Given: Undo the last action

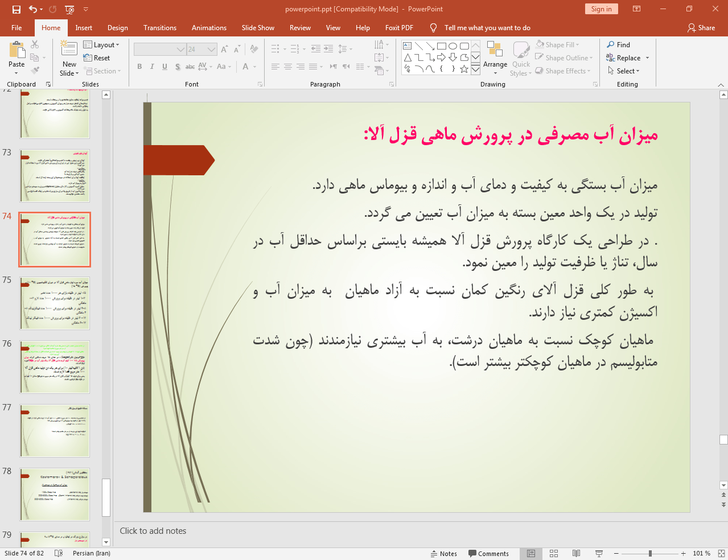Looking at the screenshot, I should point(33,9).
